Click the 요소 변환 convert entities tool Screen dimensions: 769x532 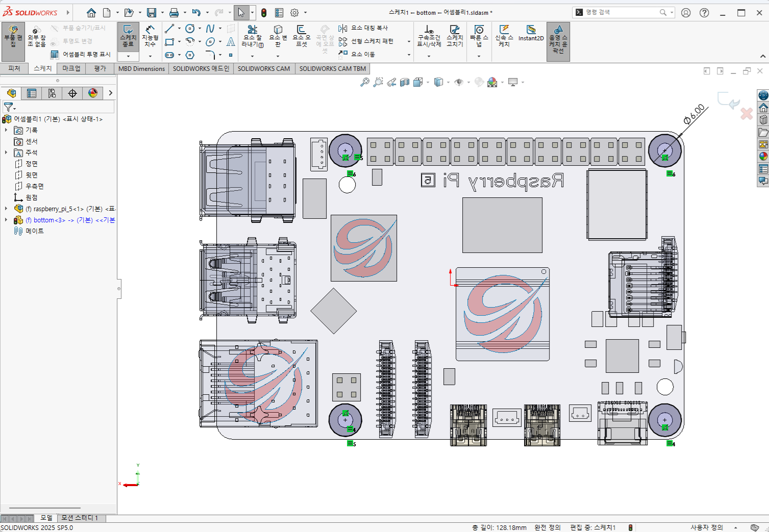[278, 36]
